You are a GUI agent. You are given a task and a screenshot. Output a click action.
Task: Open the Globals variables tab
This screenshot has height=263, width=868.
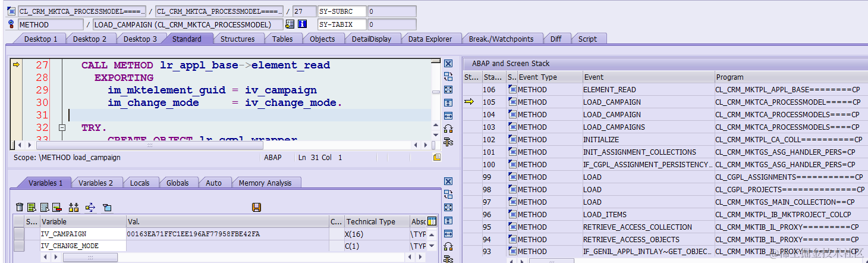click(x=178, y=183)
